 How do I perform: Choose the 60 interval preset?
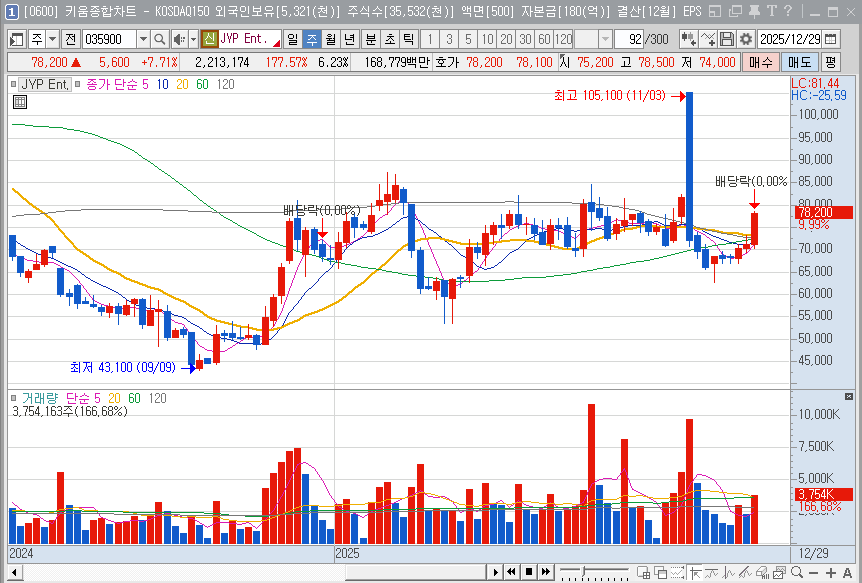pos(544,39)
